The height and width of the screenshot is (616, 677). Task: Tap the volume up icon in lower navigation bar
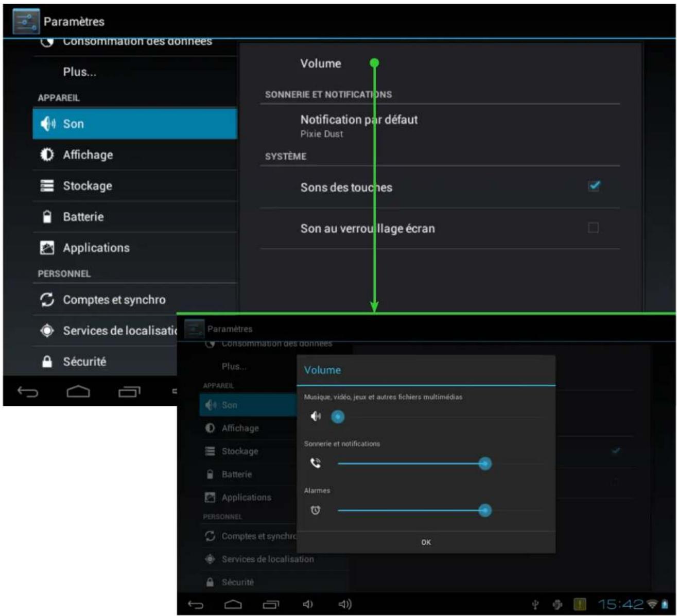[345, 604]
